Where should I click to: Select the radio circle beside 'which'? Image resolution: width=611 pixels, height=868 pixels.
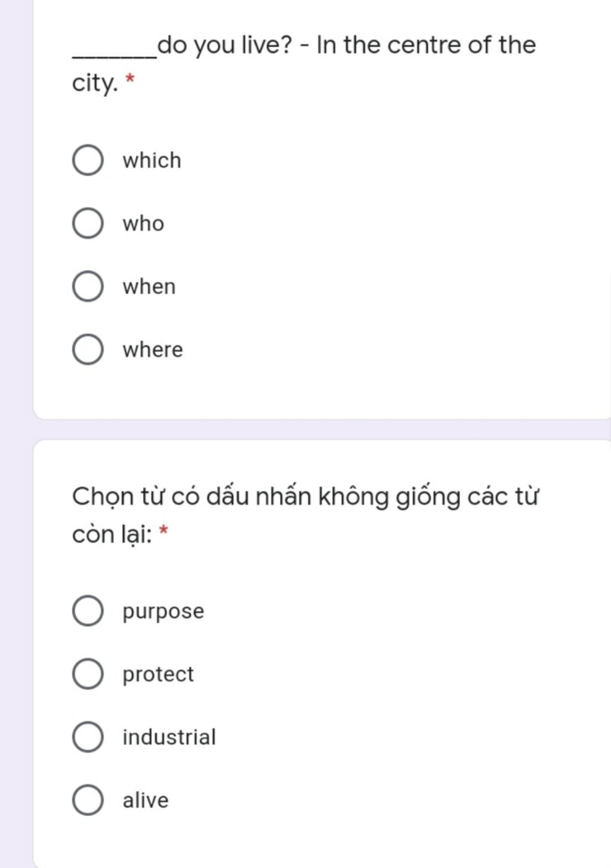coord(88,161)
